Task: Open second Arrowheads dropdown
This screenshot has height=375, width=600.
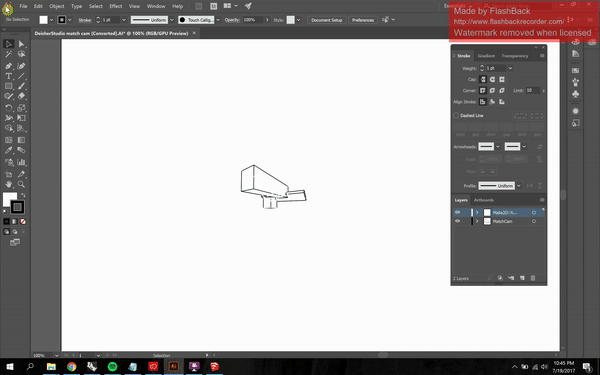Action: (x=524, y=147)
